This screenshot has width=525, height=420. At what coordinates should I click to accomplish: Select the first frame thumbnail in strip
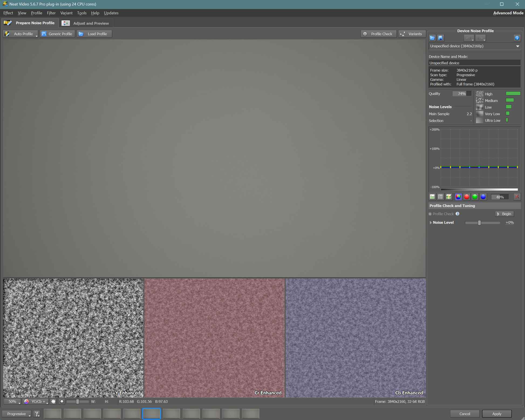click(x=53, y=414)
